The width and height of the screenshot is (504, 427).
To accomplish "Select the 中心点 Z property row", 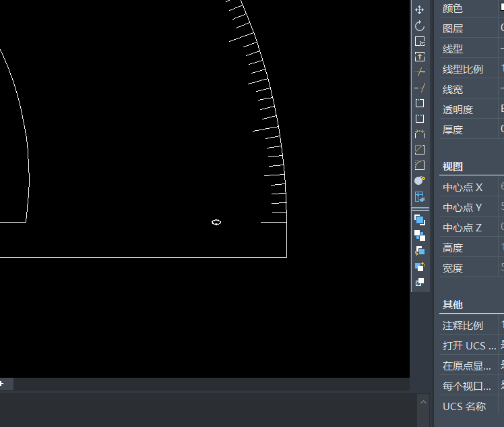I will (x=472, y=227).
